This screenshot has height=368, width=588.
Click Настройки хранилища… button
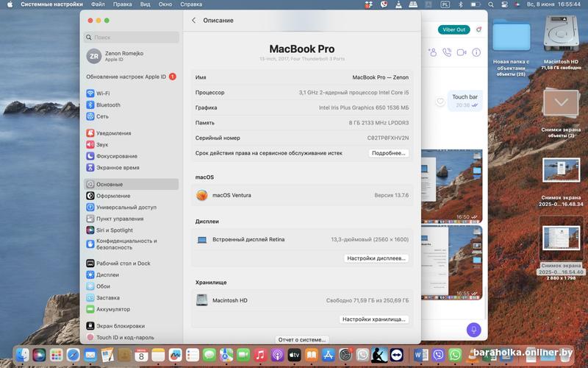coord(374,319)
